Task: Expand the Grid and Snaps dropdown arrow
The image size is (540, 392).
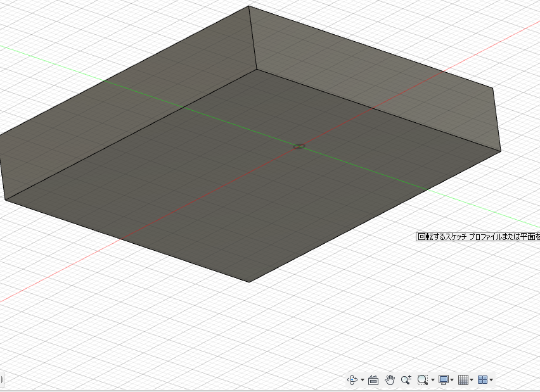Action: (x=472, y=381)
